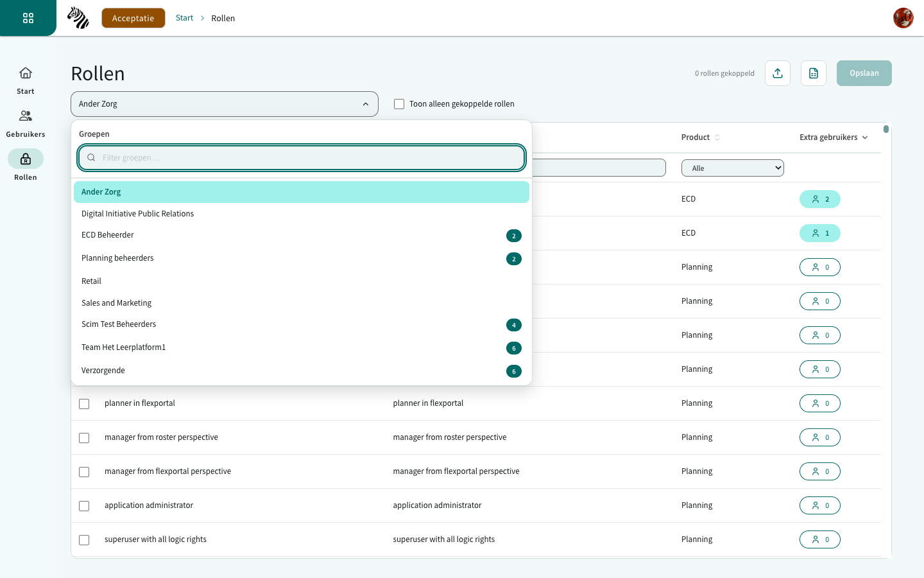
Task: Choose the Planning beheerders group
Action: click(x=302, y=258)
